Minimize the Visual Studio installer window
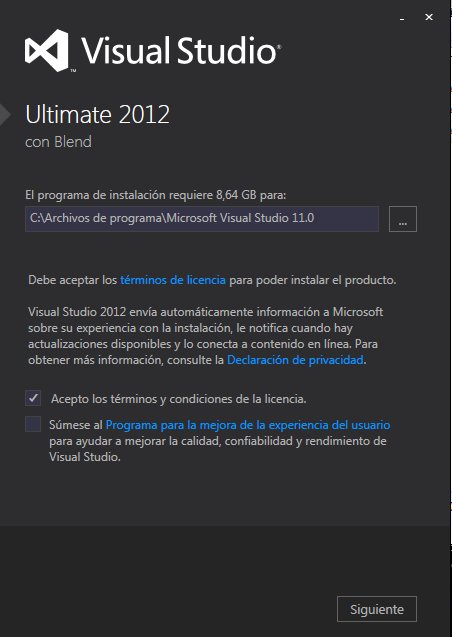The width and height of the screenshot is (452, 637). pyautogui.click(x=402, y=18)
